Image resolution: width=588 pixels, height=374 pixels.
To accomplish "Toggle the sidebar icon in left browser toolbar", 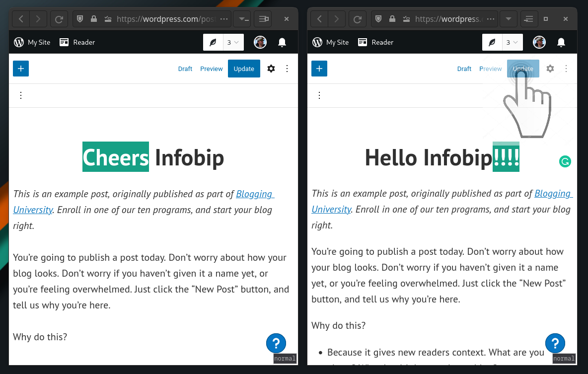I will tap(264, 19).
